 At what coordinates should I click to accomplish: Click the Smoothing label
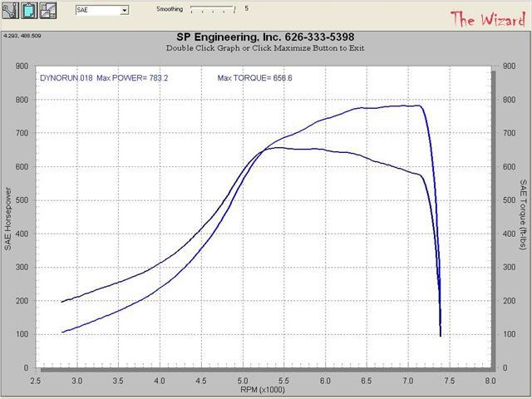(x=170, y=8)
